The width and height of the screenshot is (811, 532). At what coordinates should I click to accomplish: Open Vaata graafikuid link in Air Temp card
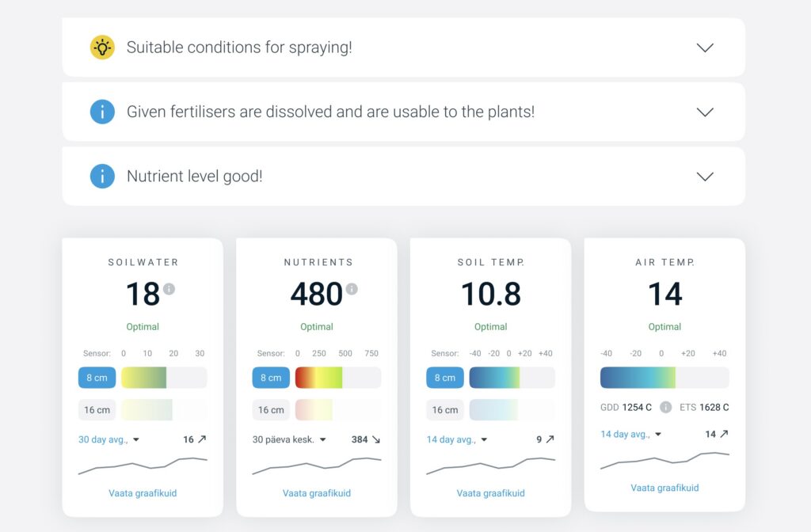(664, 488)
